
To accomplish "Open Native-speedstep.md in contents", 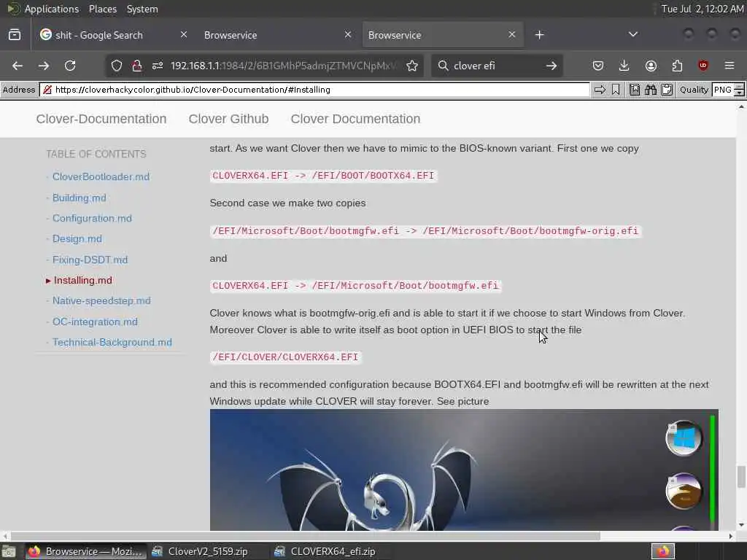I will 101,301.
